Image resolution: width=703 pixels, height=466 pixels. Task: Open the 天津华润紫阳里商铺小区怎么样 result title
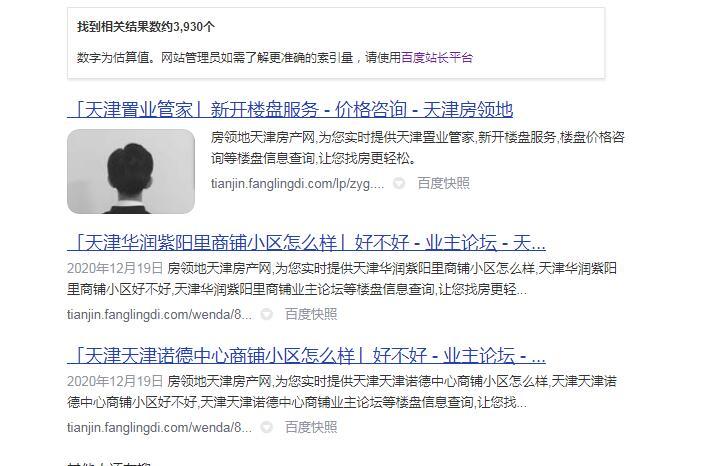pos(306,243)
